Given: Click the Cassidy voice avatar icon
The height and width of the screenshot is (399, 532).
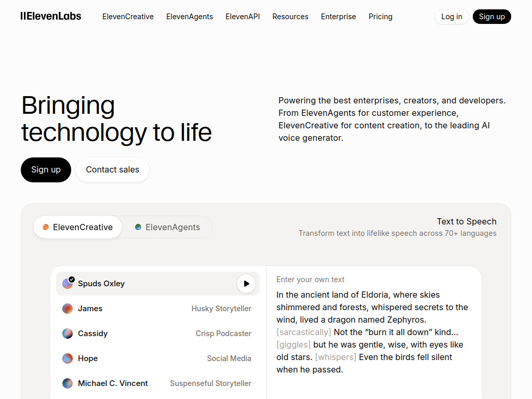Looking at the screenshot, I should (x=68, y=334).
